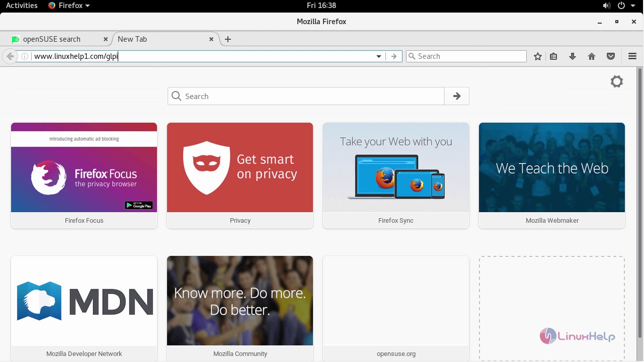The image size is (644, 362).
Task: Open the Downloads arrow icon
Action: [573, 56]
